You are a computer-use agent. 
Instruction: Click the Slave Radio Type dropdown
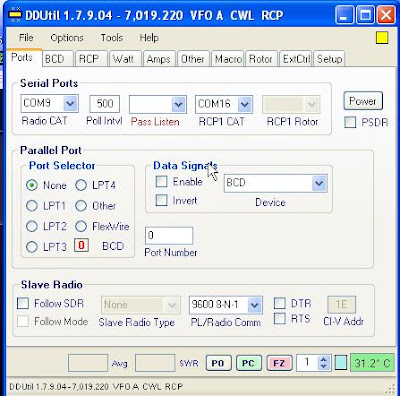coord(140,305)
